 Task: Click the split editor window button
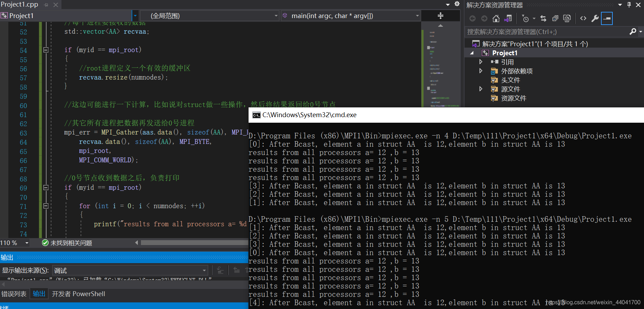[x=441, y=16]
